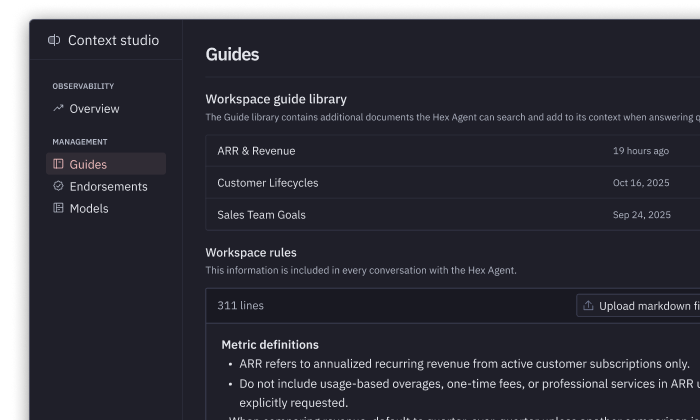
Task: Open the ARR & Revenue guide
Action: [256, 151]
